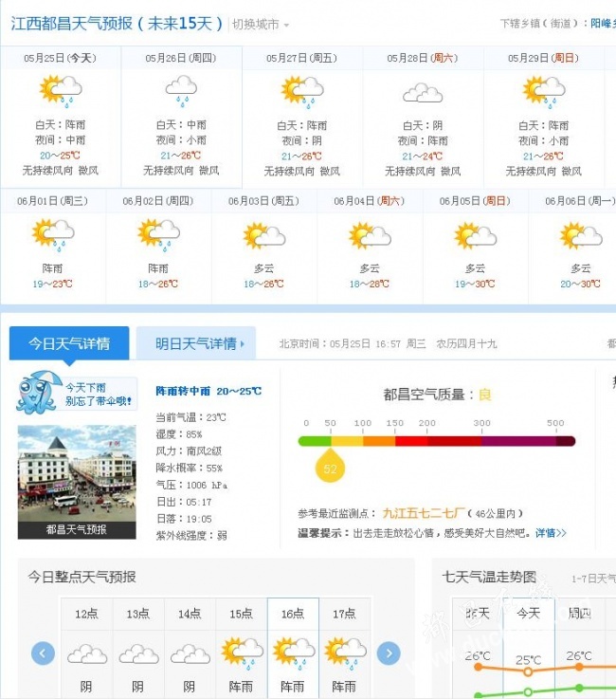
Task: Click the 05月28日 (周六) date header
Action: [x=423, y=58]
